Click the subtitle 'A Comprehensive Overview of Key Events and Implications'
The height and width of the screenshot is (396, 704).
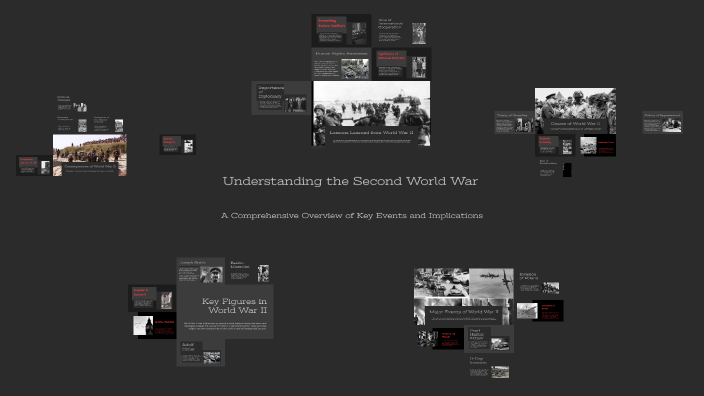(x=352, y=216)
